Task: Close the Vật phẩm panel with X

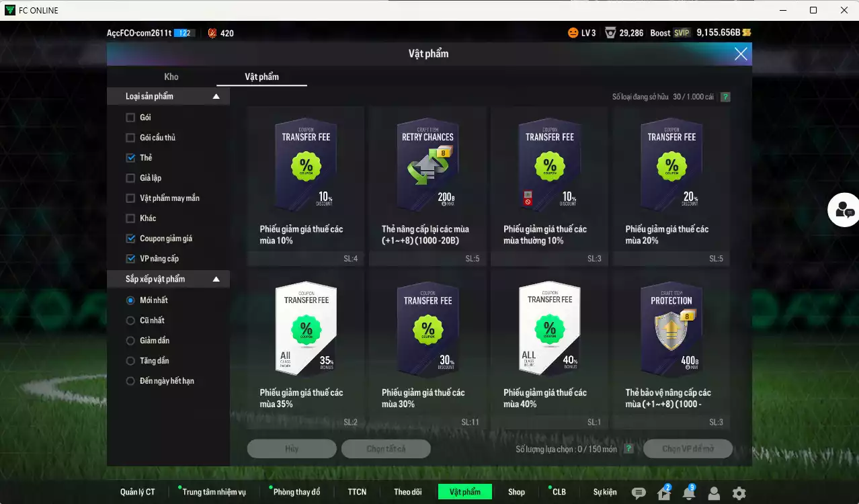Action: (x=741, y=54)
